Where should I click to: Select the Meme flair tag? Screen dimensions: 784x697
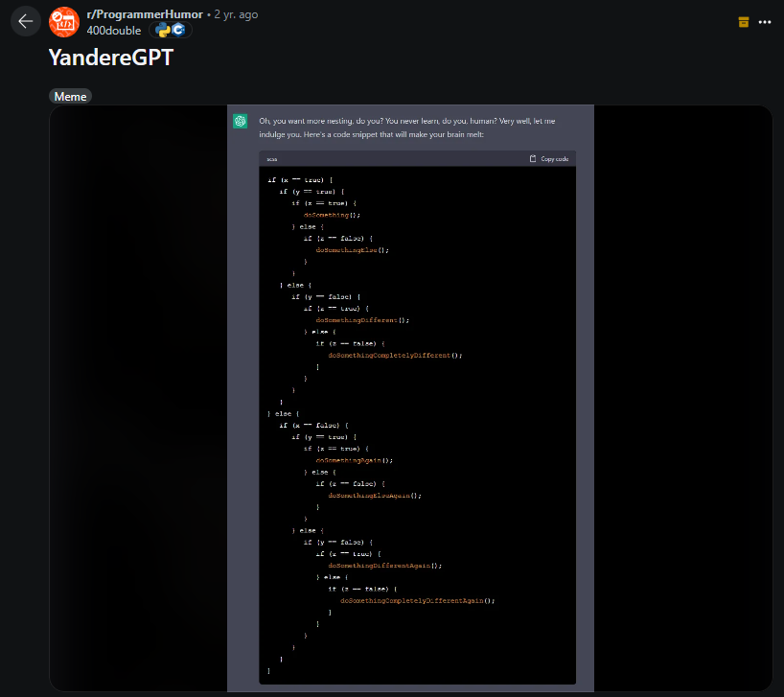tap(71, 97)
